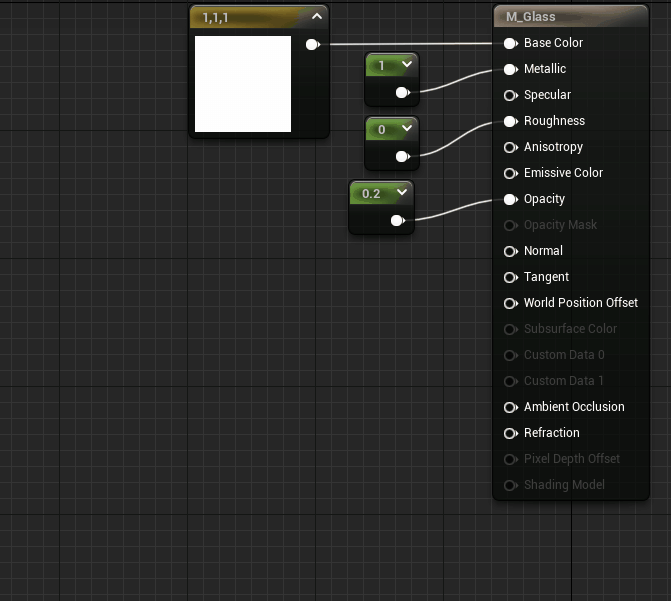
Task: Click output pin of constant 1 node
Action: [403, 92]
